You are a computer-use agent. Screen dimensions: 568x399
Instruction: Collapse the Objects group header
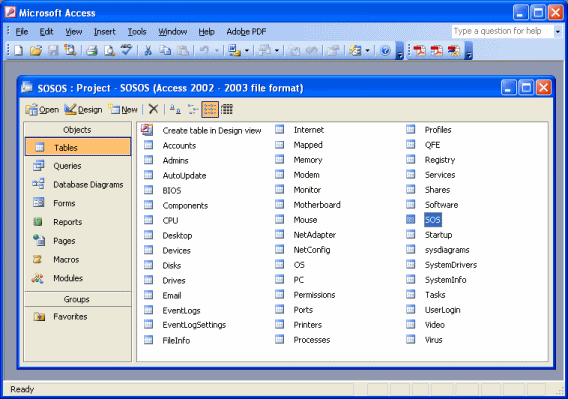(x=78, y=129)
